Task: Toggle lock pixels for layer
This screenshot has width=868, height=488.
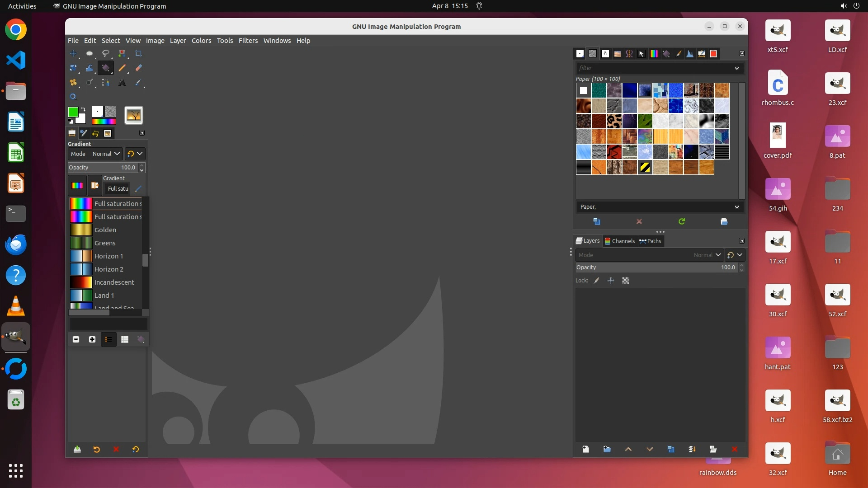Action: [597, 281]
